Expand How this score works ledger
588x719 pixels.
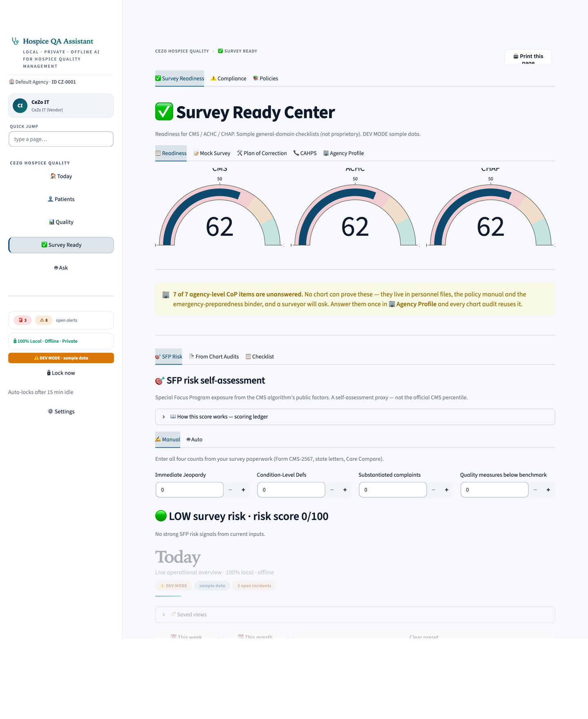pos(355,417)
